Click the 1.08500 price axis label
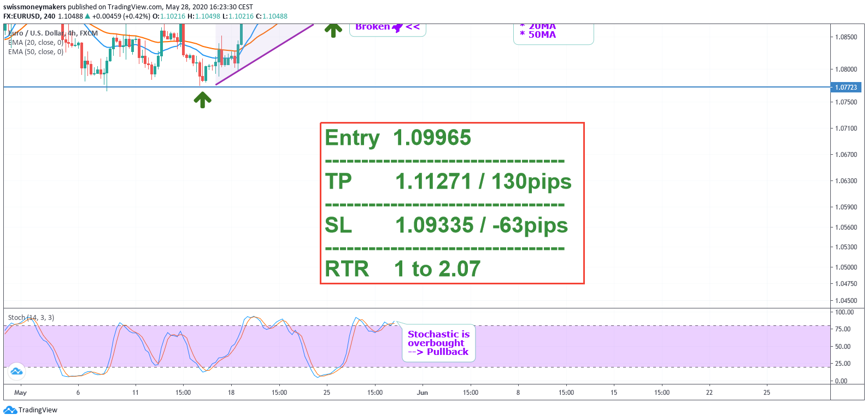Screen dimensions: 868x420 (846, 37)
